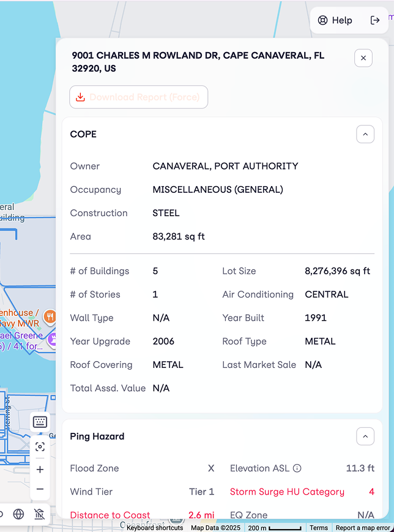Click the 200 m map scale control
Image resolution: width=394 pixels, height=532 pixels.
click(274, 528)
